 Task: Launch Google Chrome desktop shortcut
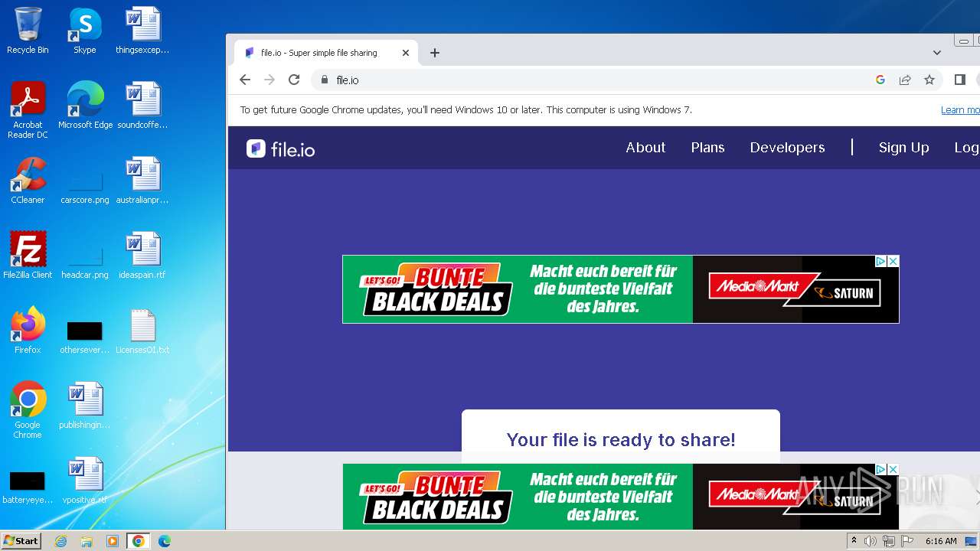tap(28, 409)
